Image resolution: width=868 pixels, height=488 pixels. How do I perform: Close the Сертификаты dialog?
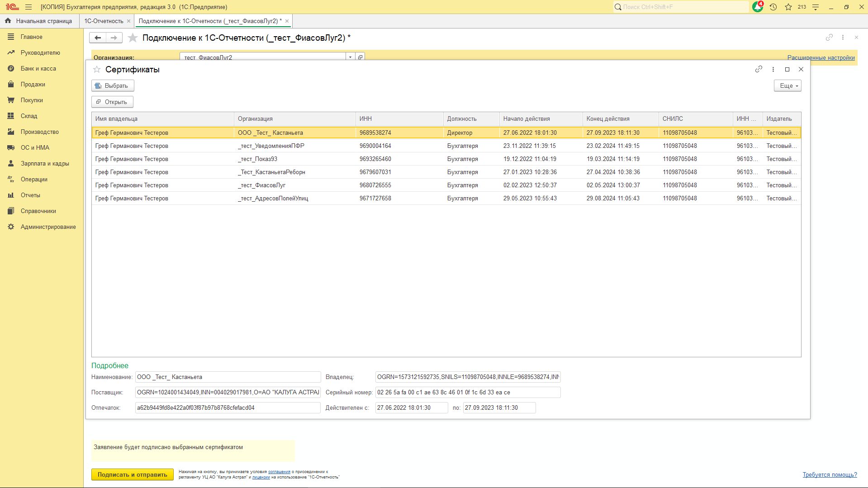[801, 69]
